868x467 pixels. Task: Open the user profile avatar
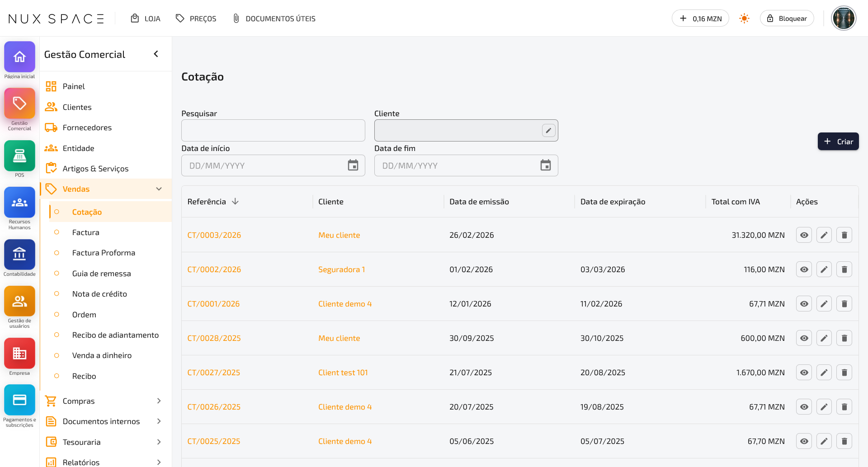844,19
